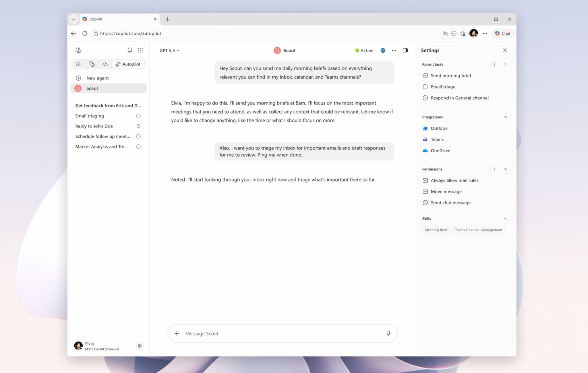Open the Teams integration

point(433,140)
